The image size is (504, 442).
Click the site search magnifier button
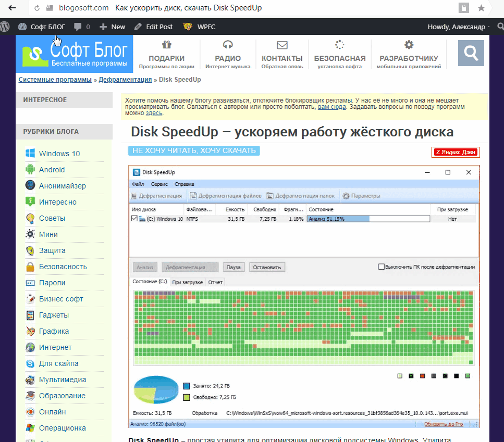[x=471, y=53]
